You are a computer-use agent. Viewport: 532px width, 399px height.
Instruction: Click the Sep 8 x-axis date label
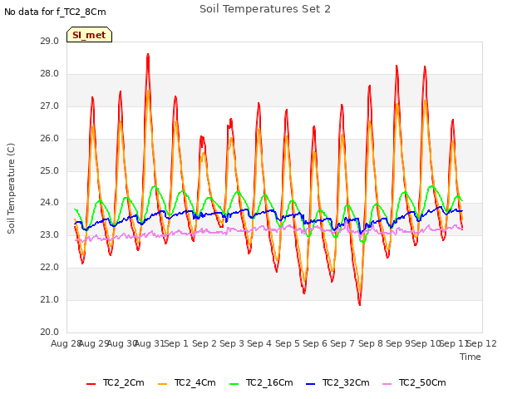tap(371, 343)
